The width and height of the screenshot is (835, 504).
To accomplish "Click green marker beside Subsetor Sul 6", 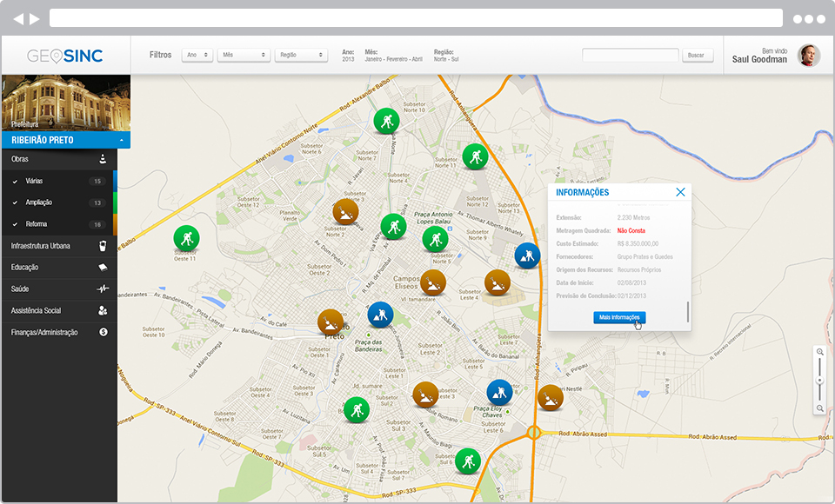I will [x=468, y=461].
